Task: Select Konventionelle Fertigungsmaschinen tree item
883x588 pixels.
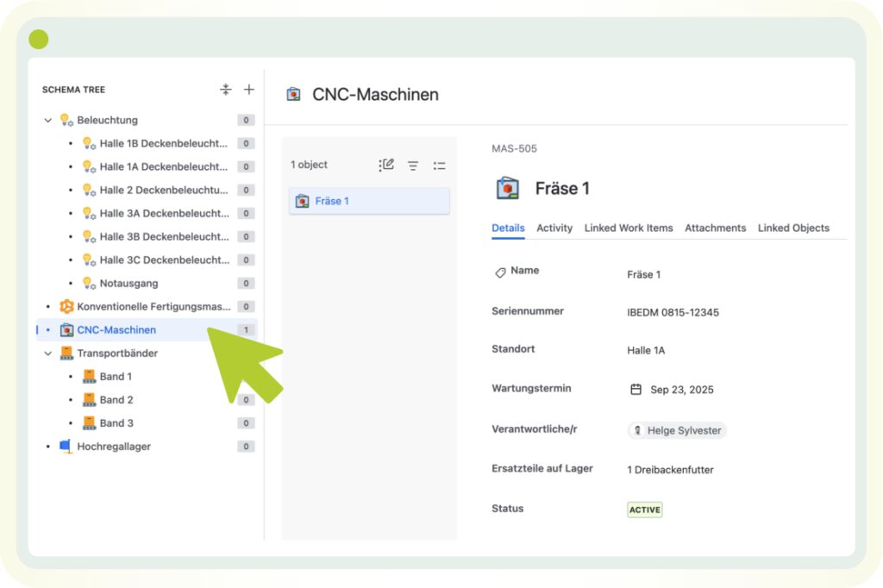Action: coord(153,306)
